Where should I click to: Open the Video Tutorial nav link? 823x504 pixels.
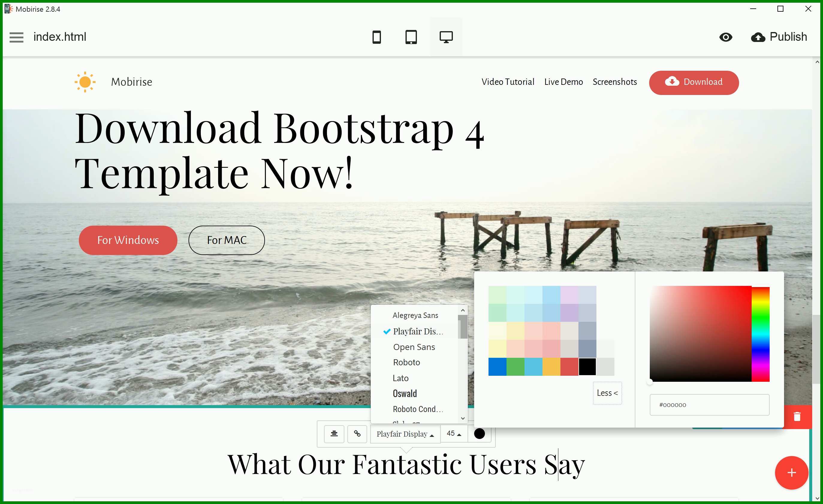[x=508, y=82]
